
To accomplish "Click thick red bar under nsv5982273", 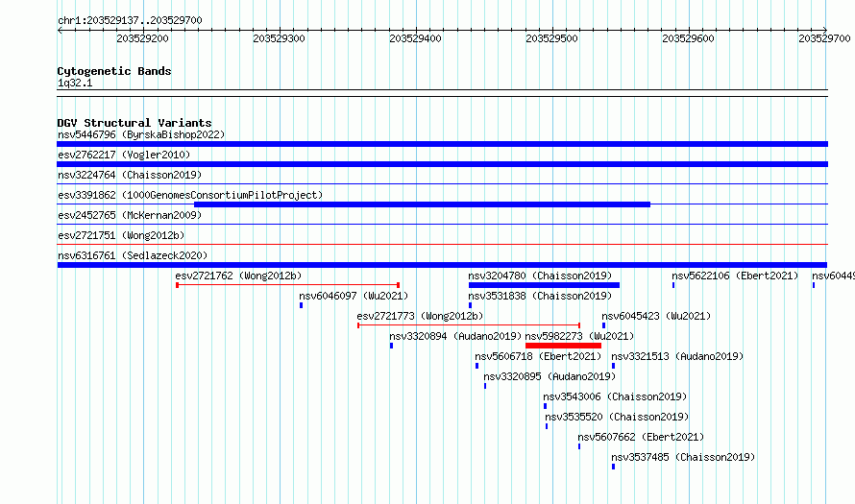I will click(x=563, y=346).
